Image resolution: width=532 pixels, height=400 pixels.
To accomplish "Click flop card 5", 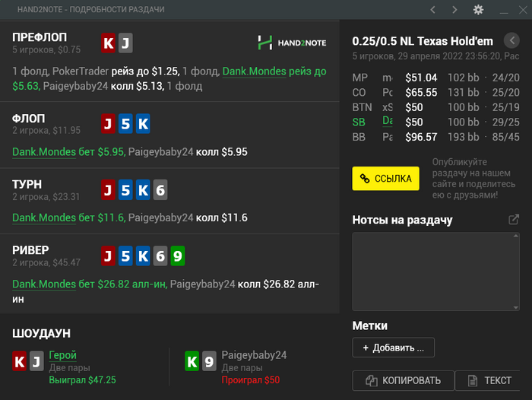I will pyautogui.click(x=125, y=124).
